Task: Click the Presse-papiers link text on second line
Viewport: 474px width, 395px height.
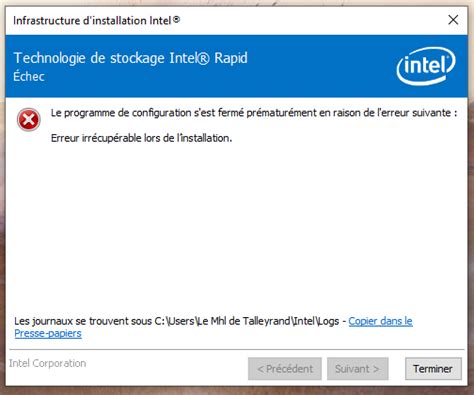Action: click(48, 333)
